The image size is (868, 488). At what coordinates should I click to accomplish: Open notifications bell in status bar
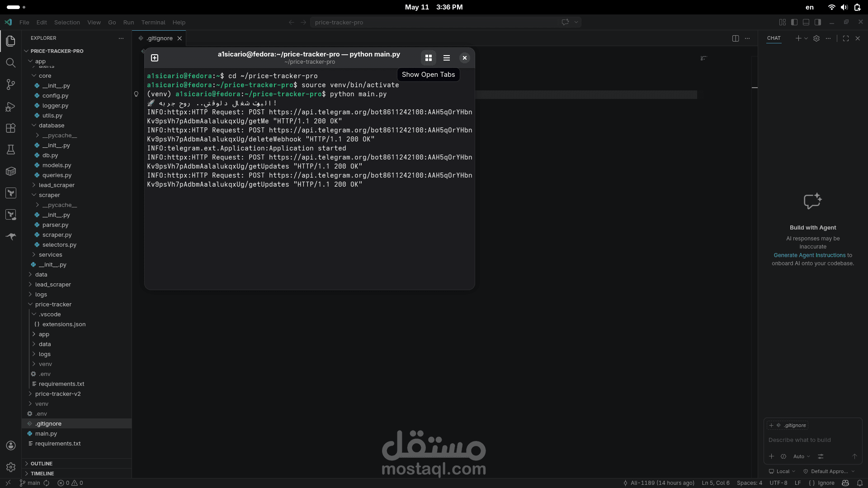click(x=860, y=483)
